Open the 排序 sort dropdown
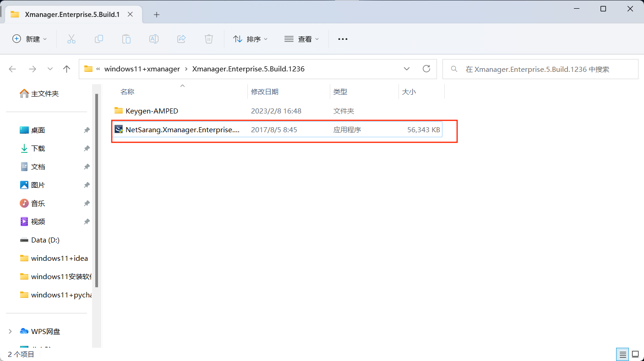644x361 pixels. click(x=251, y=39)
